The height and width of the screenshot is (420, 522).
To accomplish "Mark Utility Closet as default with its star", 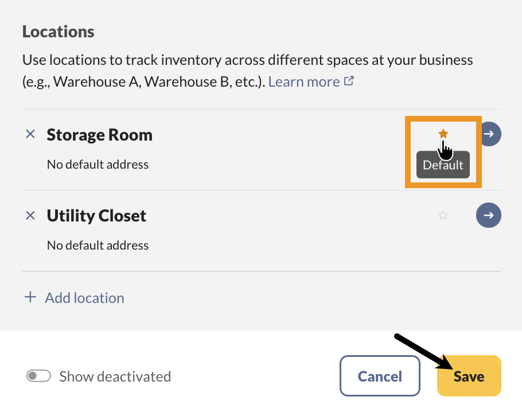I will 443,216.
